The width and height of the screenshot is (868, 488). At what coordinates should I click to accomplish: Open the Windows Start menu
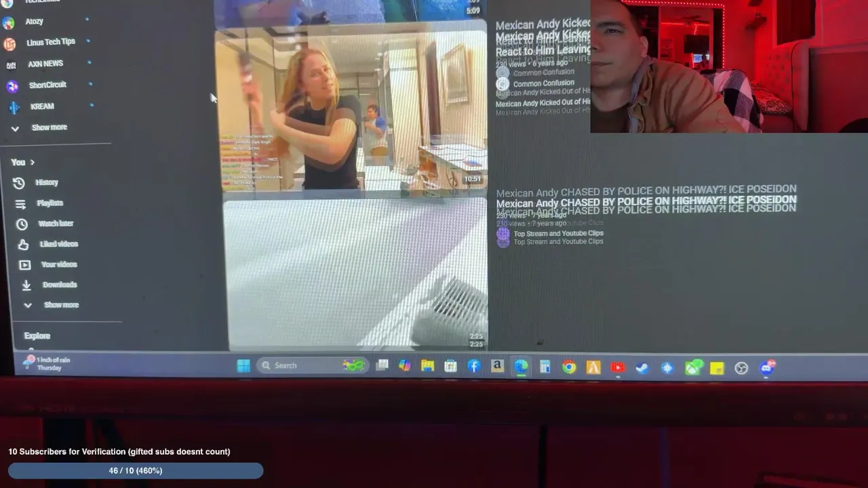tap(243, 366)
